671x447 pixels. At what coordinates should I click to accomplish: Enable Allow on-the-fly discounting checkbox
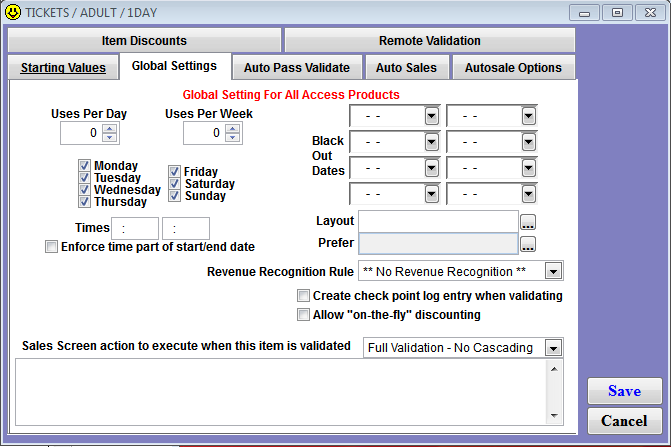(x=303, y=315)
